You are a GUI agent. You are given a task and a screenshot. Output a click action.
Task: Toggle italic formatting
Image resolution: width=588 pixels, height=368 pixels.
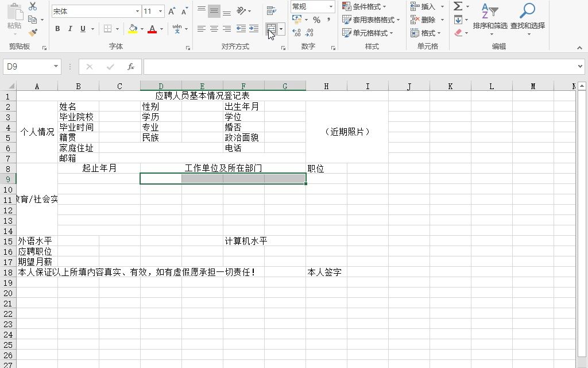point(70,29)
